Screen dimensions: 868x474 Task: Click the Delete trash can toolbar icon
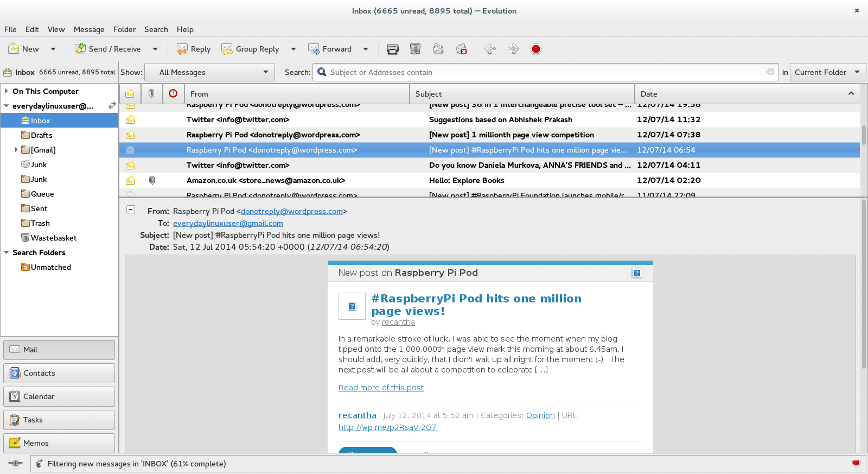pyautogui.click(x=415, y=49)
